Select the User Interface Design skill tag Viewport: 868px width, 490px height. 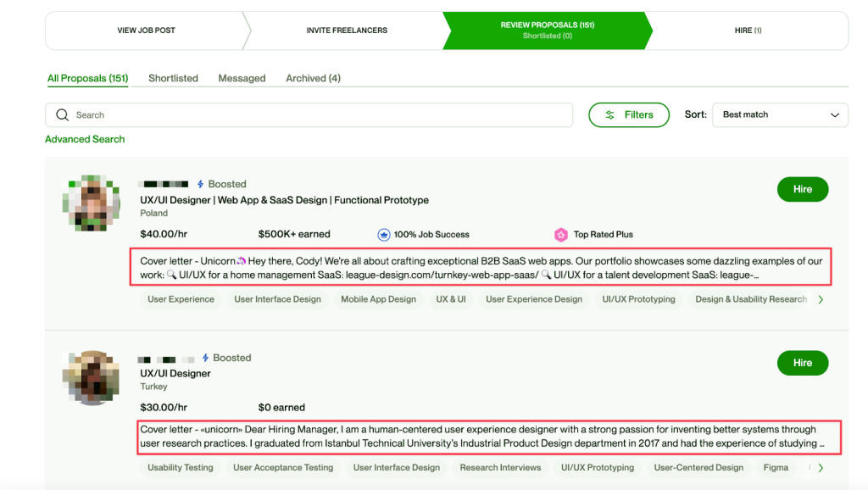pos(277,299)
